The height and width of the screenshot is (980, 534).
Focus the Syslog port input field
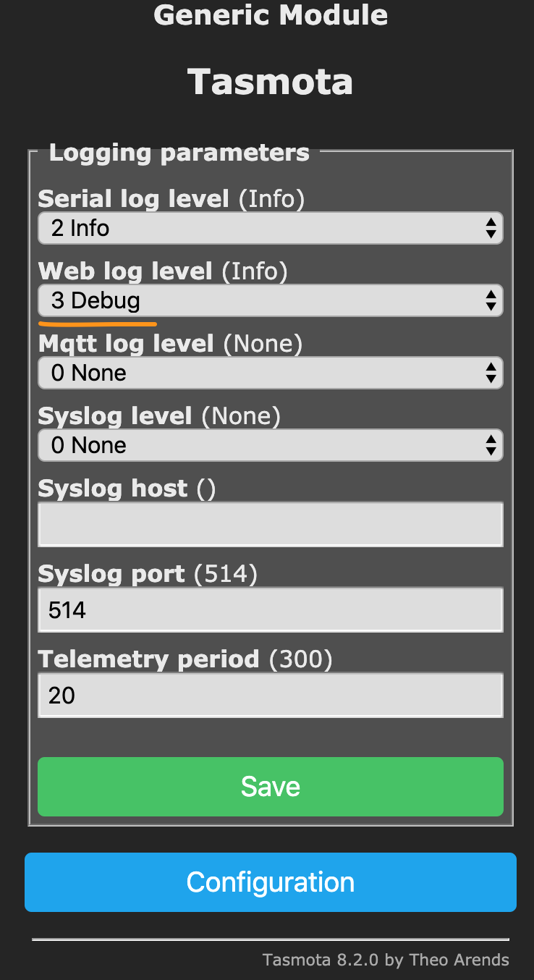click(270, 610)
